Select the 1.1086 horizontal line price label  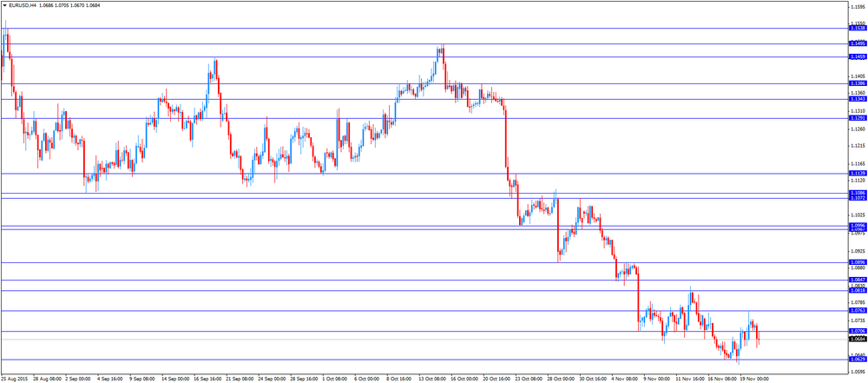[858, 193]
